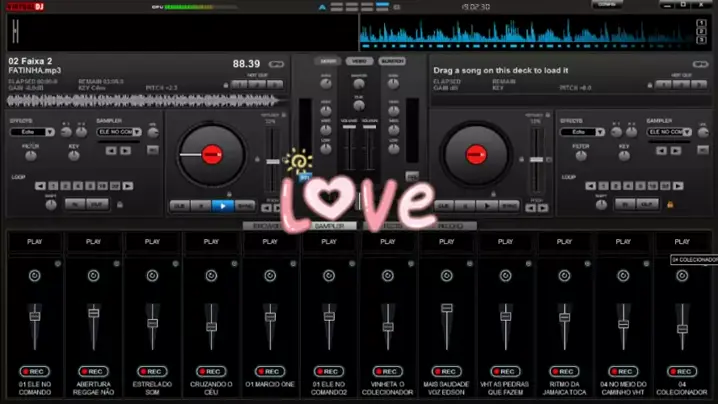Click the right channel Low EQ knob

(393, 149)
